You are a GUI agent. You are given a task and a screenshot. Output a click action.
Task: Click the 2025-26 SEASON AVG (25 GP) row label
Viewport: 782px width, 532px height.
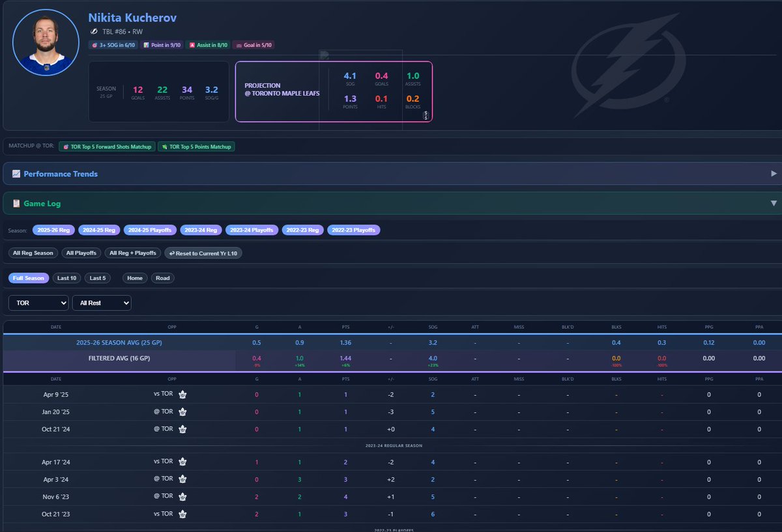point(120,342)
